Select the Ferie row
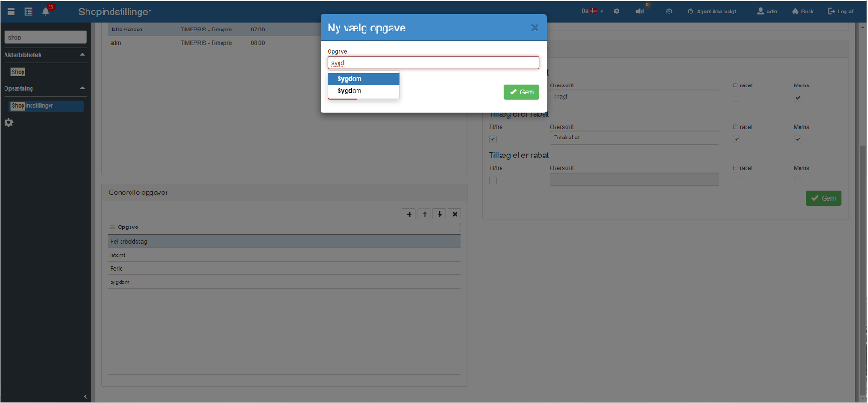The height and width of the screenshot is (403, 868). point(284,269)
